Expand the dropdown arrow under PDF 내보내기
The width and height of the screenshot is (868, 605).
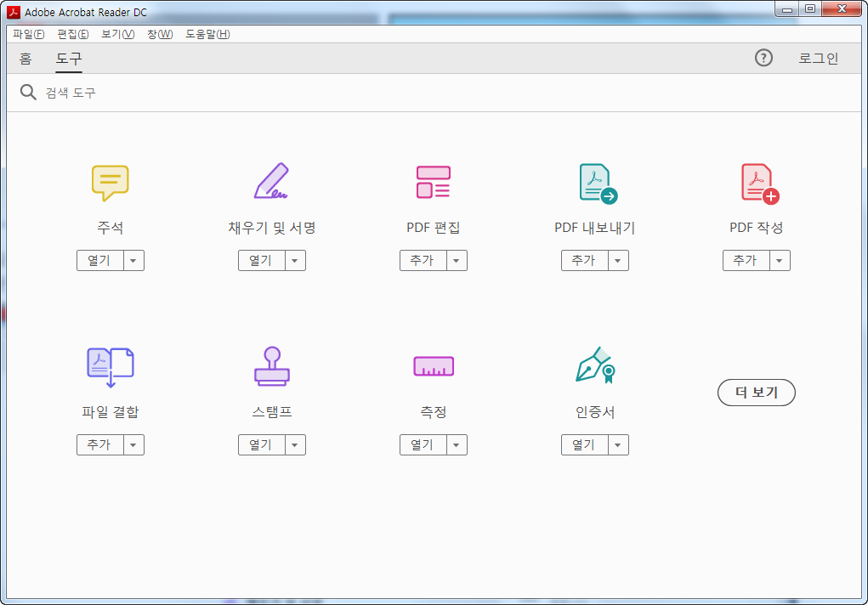618,261
